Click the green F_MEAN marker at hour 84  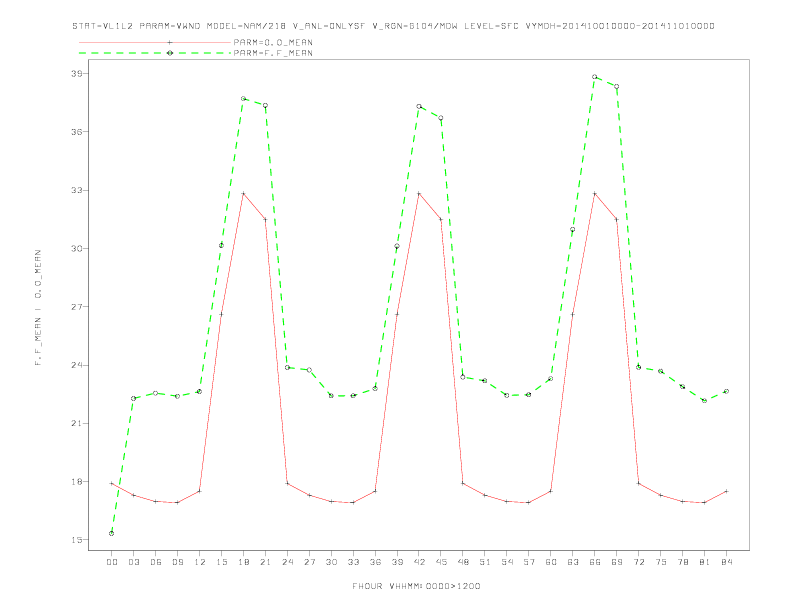pyautogui.click(x=726, y=391)
